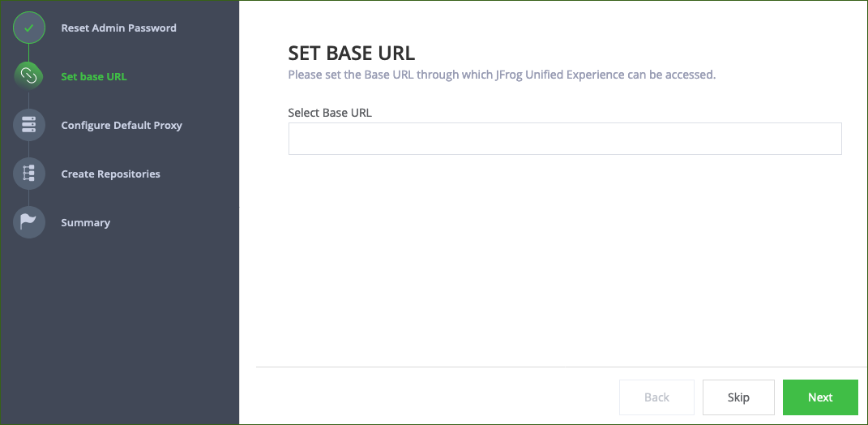Click the JFrog Unified Experience description text
Screen dimensions: 868x425
[502, 75]
